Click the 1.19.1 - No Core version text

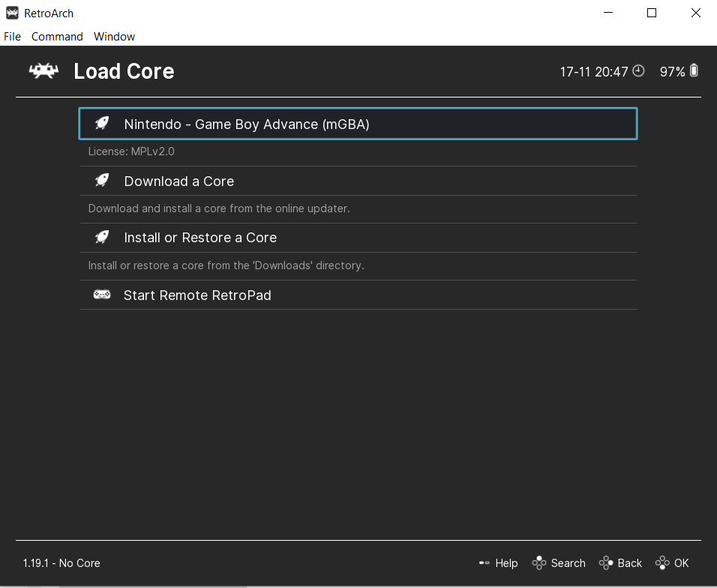pyautogui.click(x=61, y=562)
